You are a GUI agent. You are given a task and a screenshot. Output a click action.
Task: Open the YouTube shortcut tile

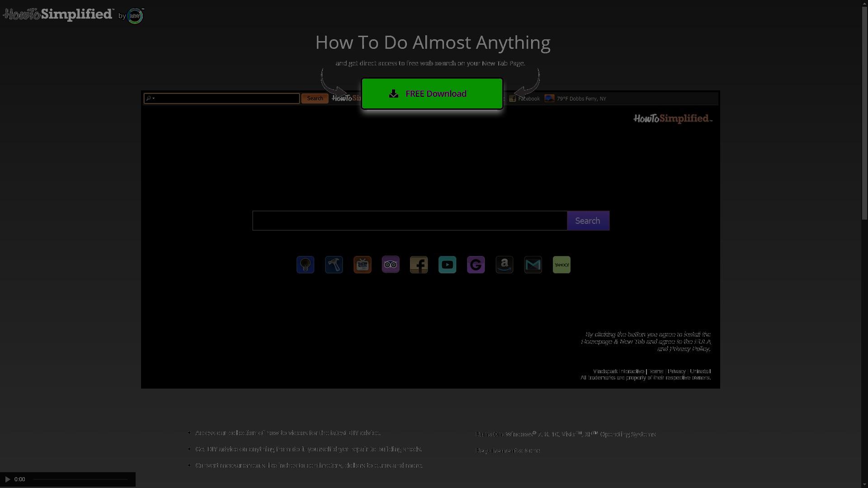coord(447,265)
